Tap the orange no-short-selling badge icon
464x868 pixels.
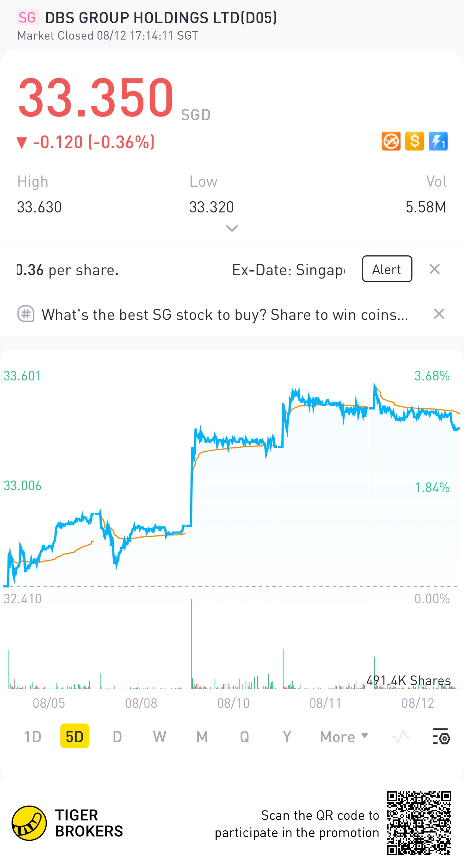point(391,141)
